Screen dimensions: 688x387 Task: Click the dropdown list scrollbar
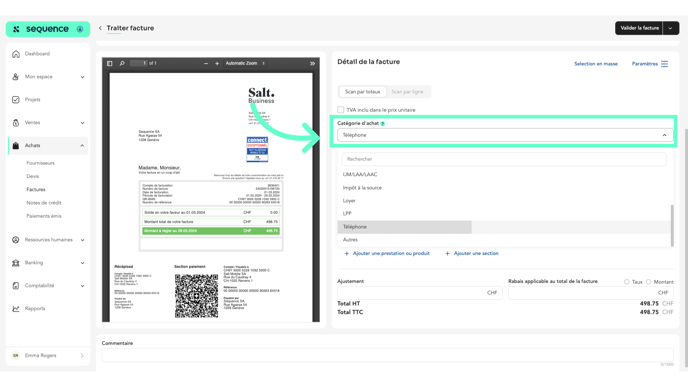(672, 226)
